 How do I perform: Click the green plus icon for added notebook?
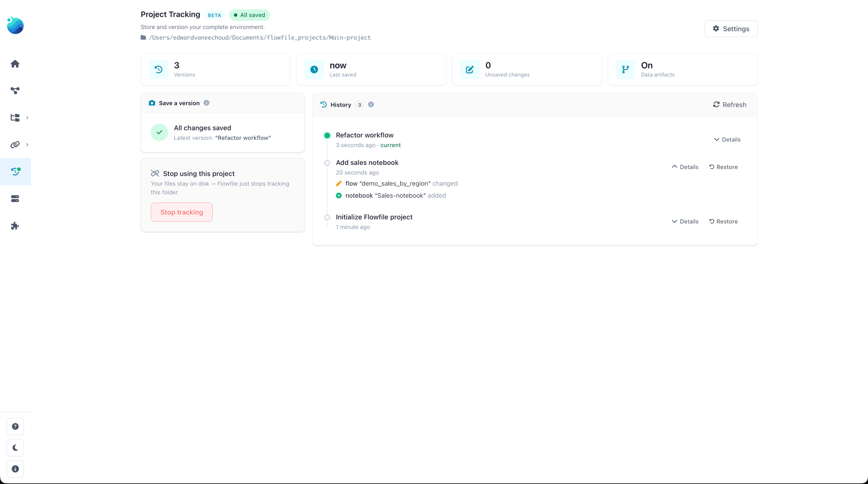(x=339, y=196)
